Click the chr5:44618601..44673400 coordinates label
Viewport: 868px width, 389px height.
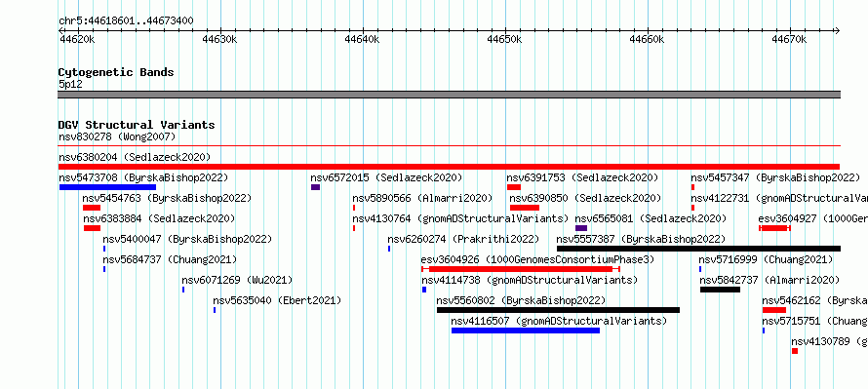[x=126, y=21]
